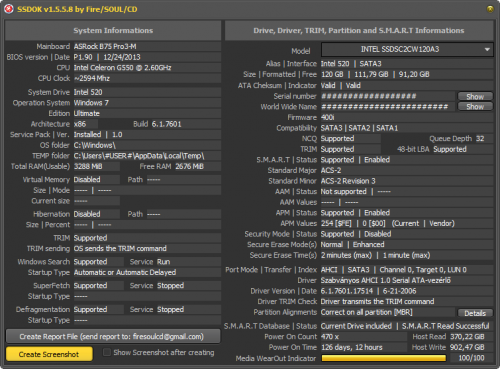500x369 pixels.
Task: Click Host Read value 370,22 GiB
Action: coord(467,337)
